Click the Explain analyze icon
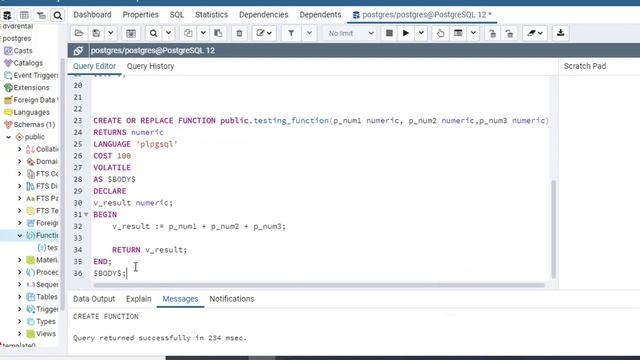This screenshot has width=640, height=360. (458, 33)
